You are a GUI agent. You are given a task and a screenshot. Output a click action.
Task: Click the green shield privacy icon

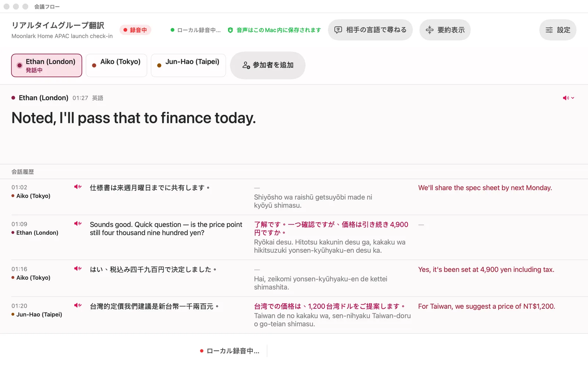(230, 30)
